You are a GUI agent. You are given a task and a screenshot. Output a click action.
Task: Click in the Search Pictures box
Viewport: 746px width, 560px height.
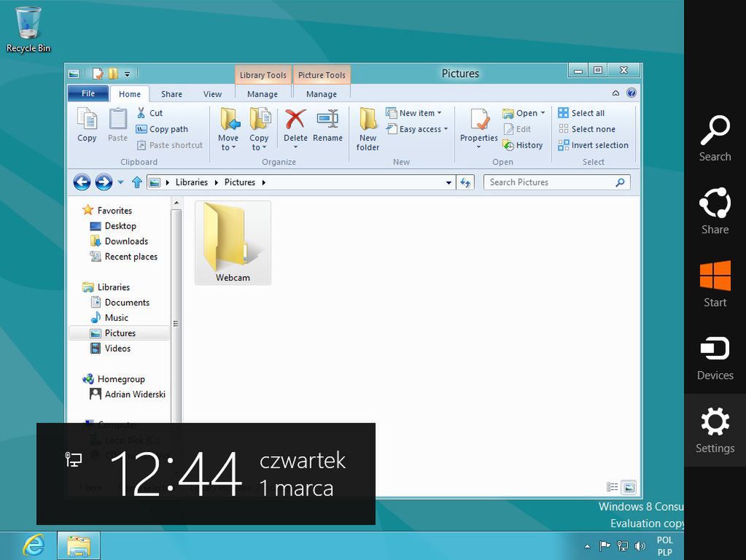click(x=556, y=182)
